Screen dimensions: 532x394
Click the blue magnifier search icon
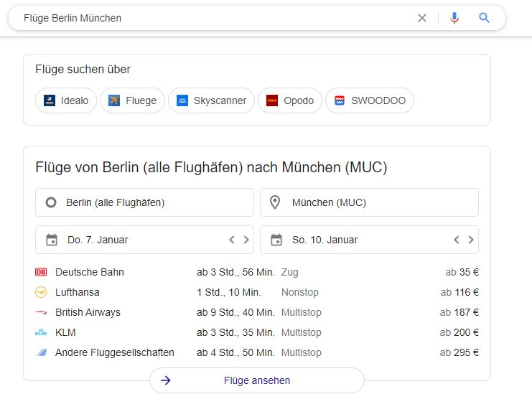pyautogui.click(x=484, y=18)
